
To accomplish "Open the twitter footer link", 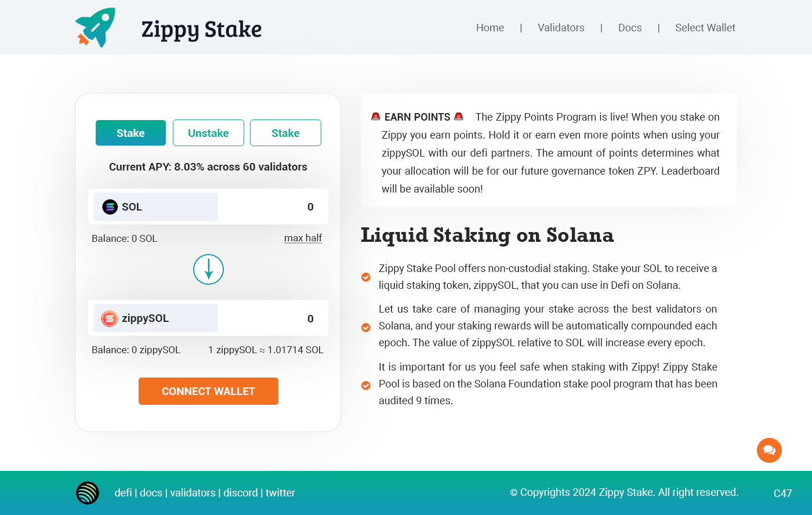I will 280,493.
